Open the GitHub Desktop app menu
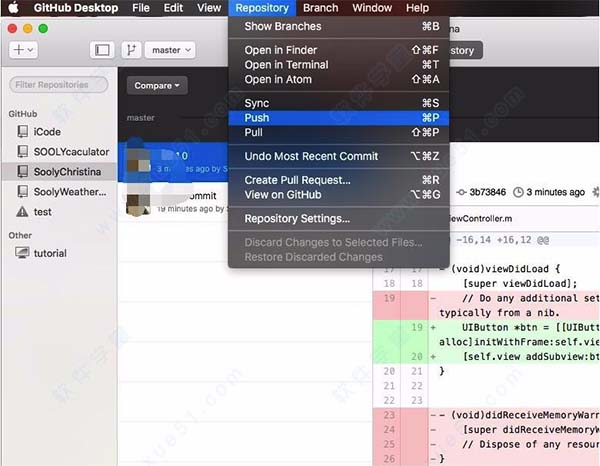Image resolution: width=600 pixels, height=466 pixels. 76,8
